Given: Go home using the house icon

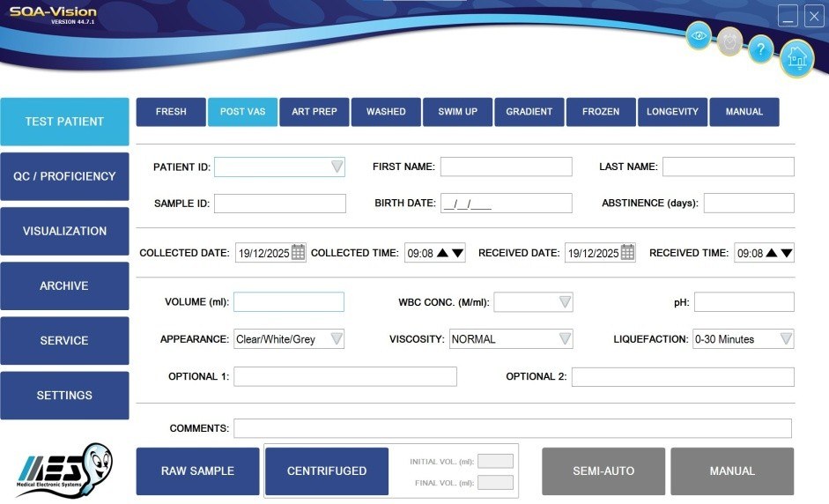Looking at the screenshot, I should (796, 59).
